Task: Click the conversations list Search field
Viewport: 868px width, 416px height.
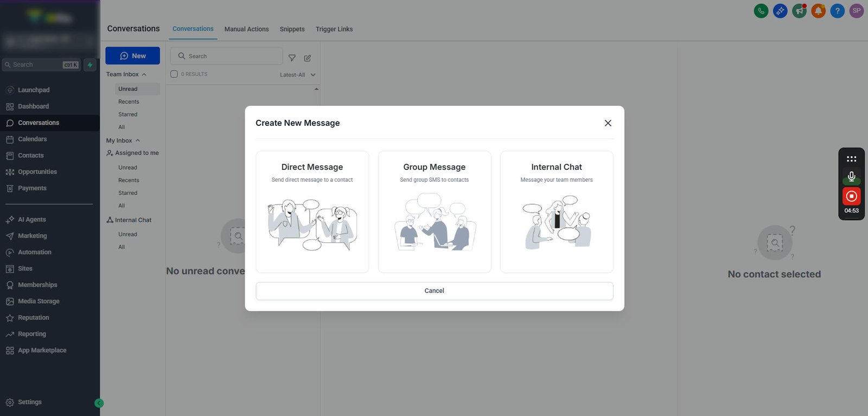Action: 227,56
